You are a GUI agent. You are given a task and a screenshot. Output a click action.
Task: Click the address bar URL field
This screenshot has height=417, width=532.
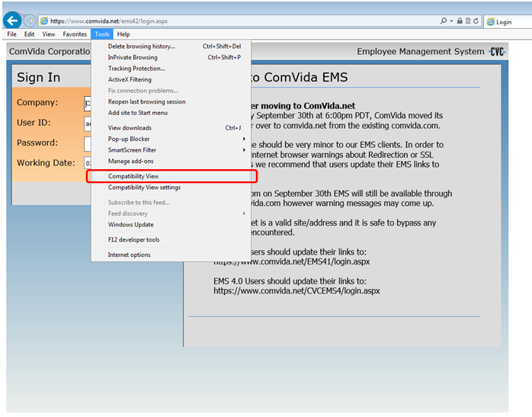coord(229,21)
